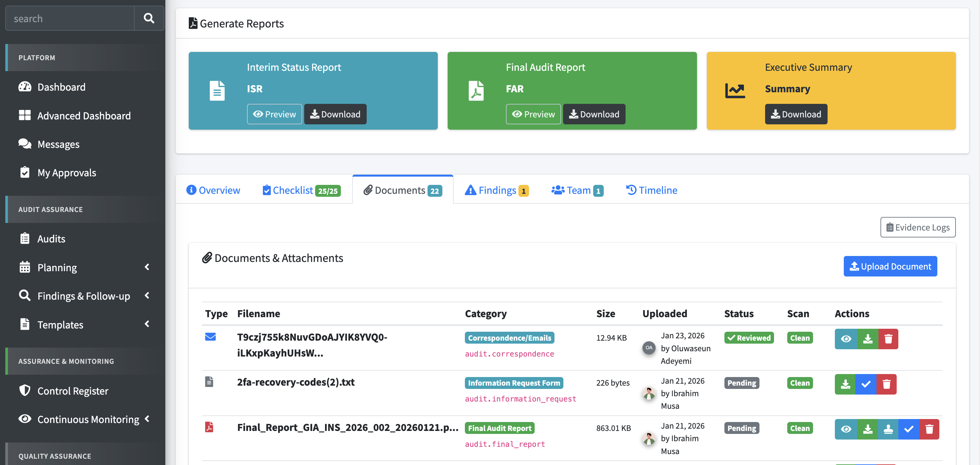Open the Advanced Dashboard section
This screenshot has width=980, height=465.
pyautogui.click(x=84, y=115)
